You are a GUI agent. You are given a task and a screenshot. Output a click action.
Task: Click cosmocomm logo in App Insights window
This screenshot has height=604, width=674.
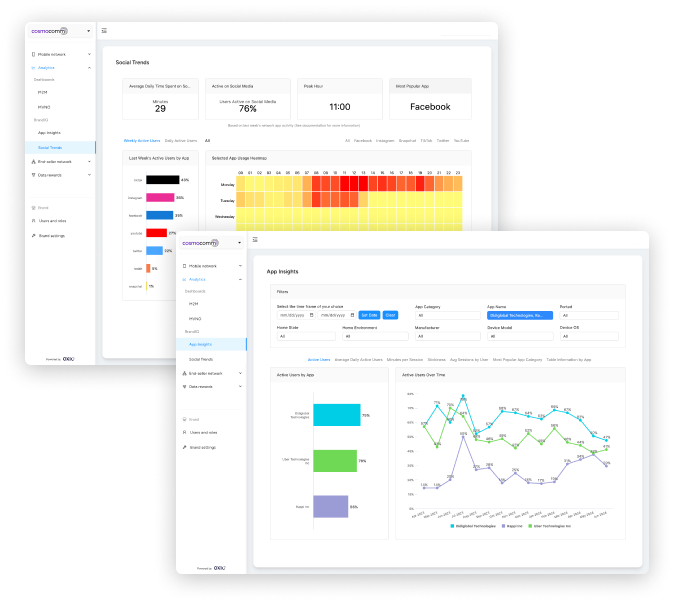coord(200,243)
